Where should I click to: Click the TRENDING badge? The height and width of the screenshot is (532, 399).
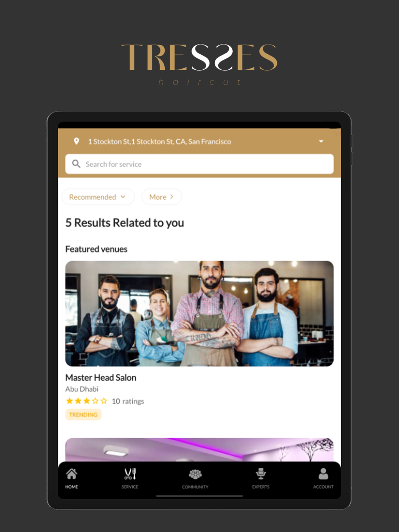(x=83, y=415)
